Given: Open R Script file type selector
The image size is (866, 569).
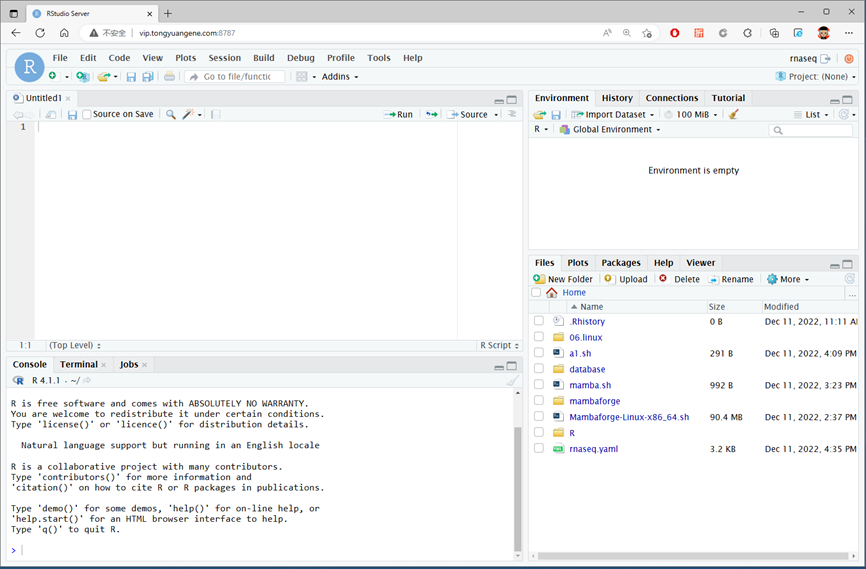Looking at the screenshot, I should tap(499, 345).
